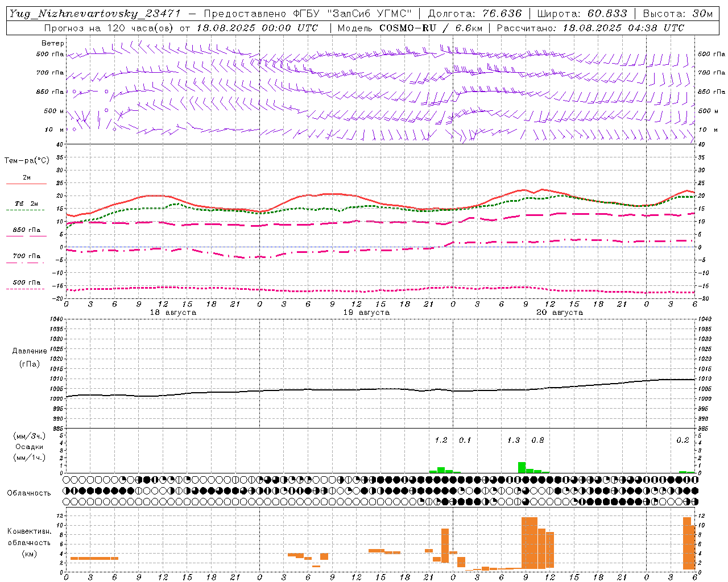Select the Высота: 30м field

coord(678,14)
